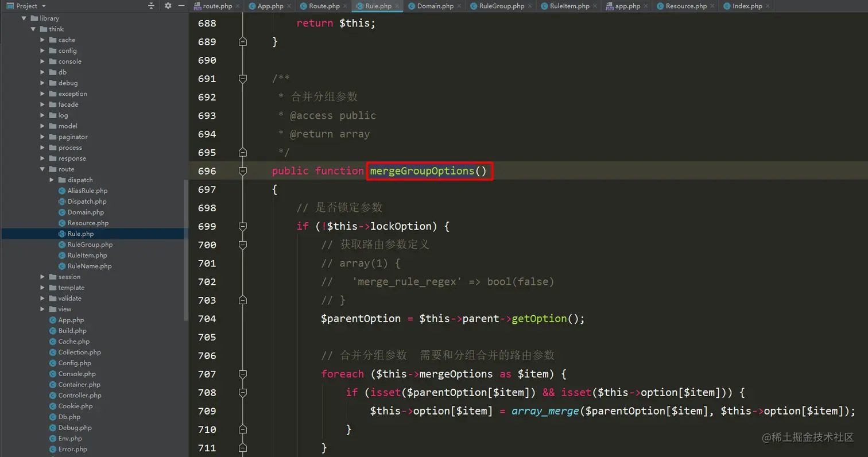Fold the isset if block at line 708
This screenshot has width=868, height=457.
point(243,393)
